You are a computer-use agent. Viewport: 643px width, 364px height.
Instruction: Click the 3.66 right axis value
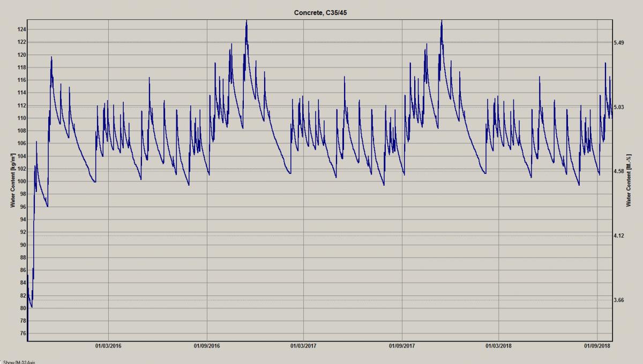coord(620,300)
